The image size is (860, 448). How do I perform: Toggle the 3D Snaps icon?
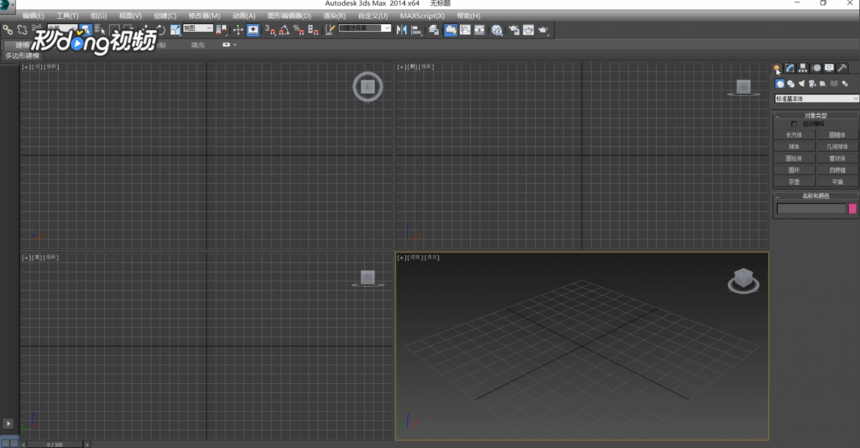point(270,30)
